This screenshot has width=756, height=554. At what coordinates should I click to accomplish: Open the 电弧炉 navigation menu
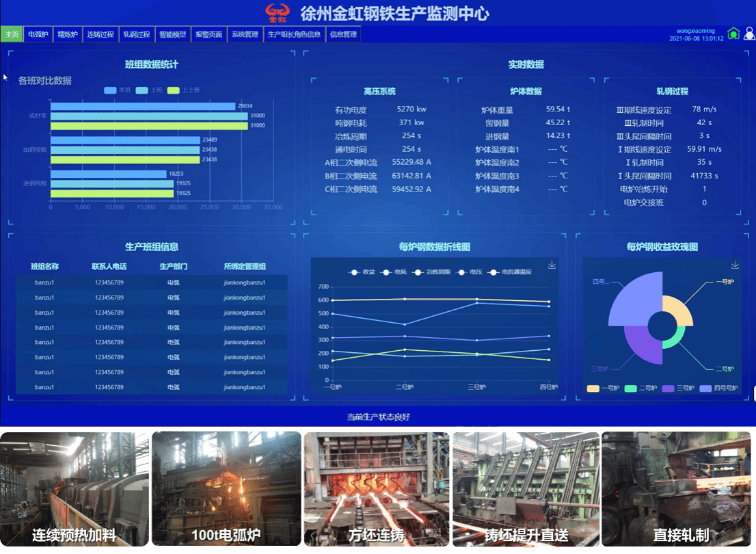[38, 34]
